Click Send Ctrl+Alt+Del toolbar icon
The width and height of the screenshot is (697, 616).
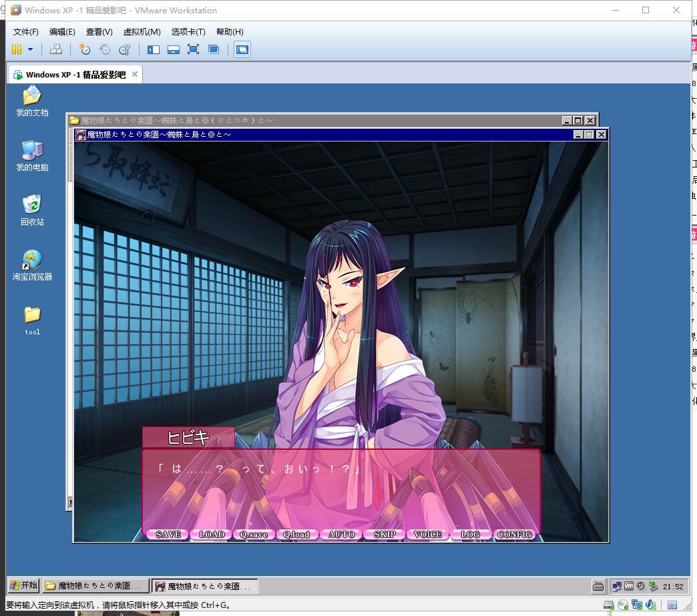coord(56,49)
